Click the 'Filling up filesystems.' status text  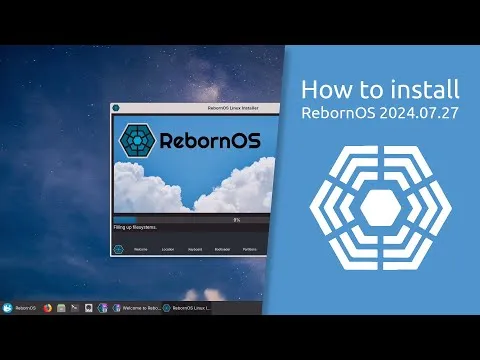[x=135, y=227]
